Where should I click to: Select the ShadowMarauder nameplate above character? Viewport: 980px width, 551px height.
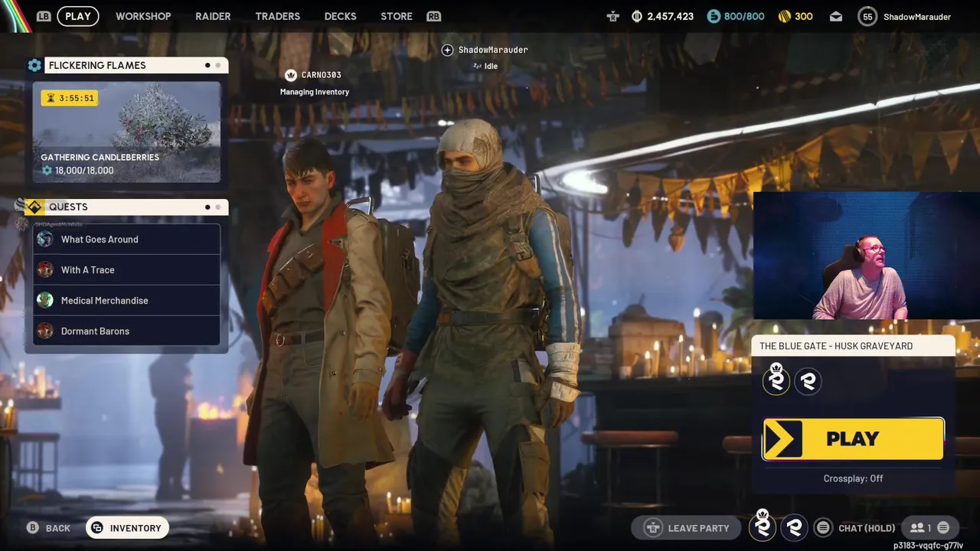[493, 50]
